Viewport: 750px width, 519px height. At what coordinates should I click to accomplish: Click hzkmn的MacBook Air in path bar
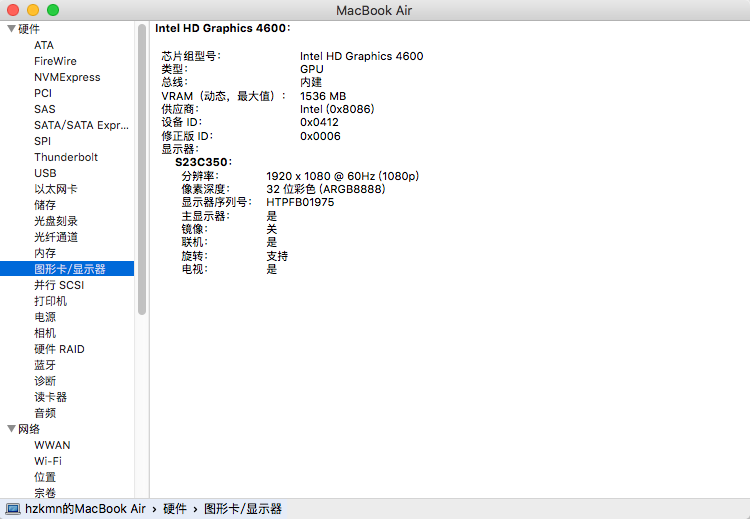(x=85, y=508)
